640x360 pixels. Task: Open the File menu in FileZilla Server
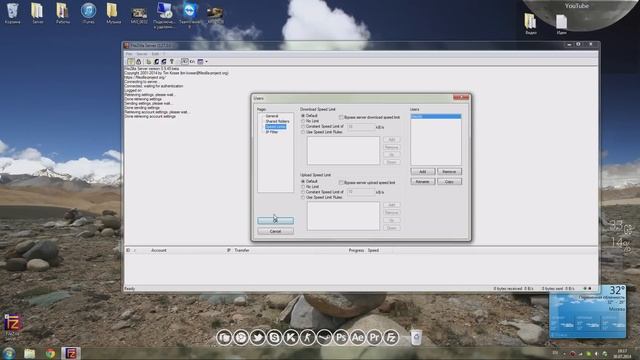click(x=129, y=54)
